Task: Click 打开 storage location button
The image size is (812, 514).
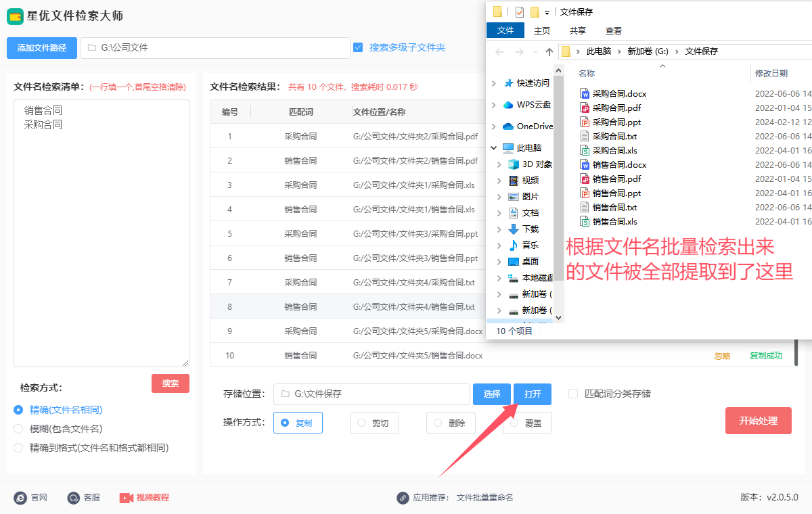Action: tap(533, 394)
